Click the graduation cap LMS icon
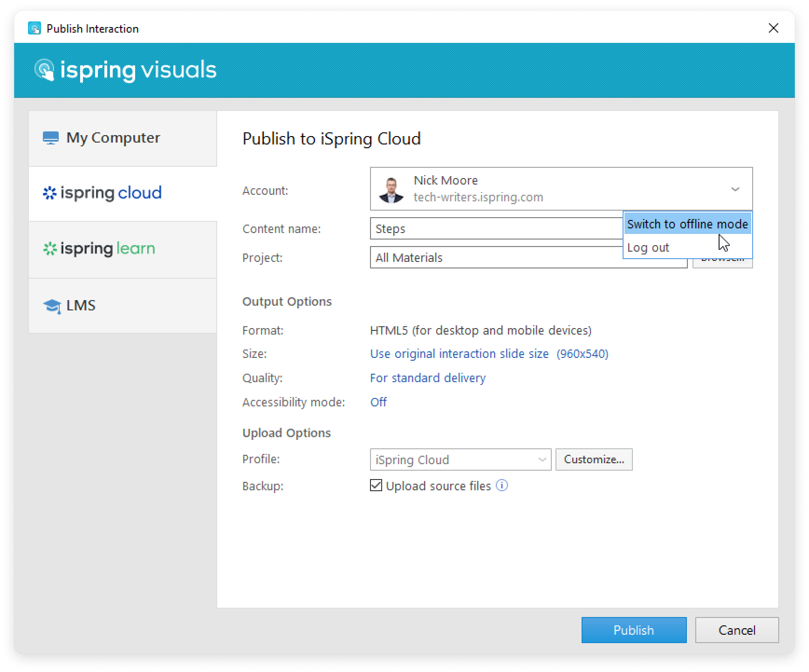This screenshot has height=672, width=809. 52,306
